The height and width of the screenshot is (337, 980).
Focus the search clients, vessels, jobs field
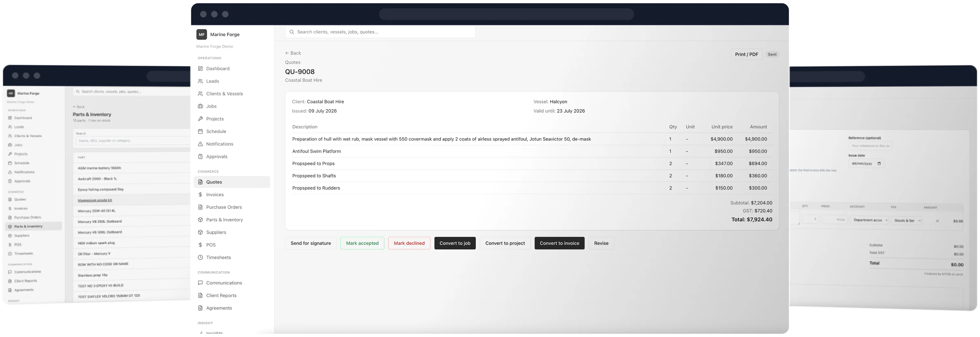[380, 32]
